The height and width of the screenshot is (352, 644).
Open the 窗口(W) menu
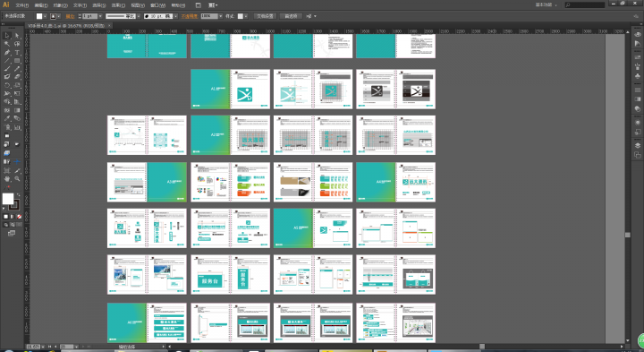[157, 5]
